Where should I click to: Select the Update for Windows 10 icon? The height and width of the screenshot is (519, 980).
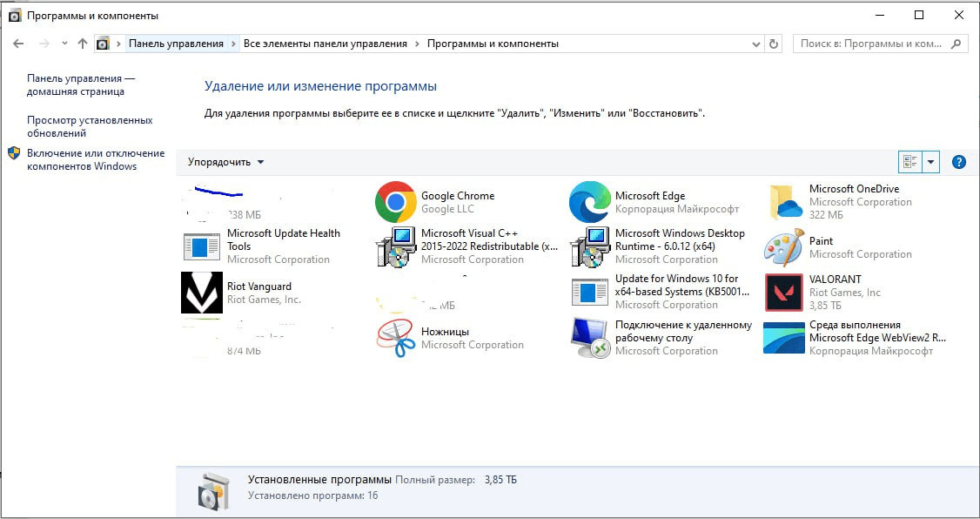pos(590,292)
